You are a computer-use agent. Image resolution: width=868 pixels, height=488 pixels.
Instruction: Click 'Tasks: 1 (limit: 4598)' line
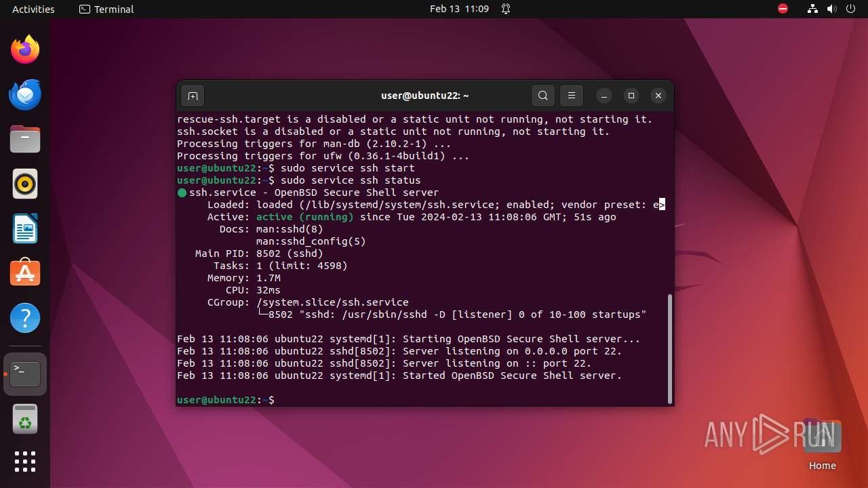click(x=280, y=266)
